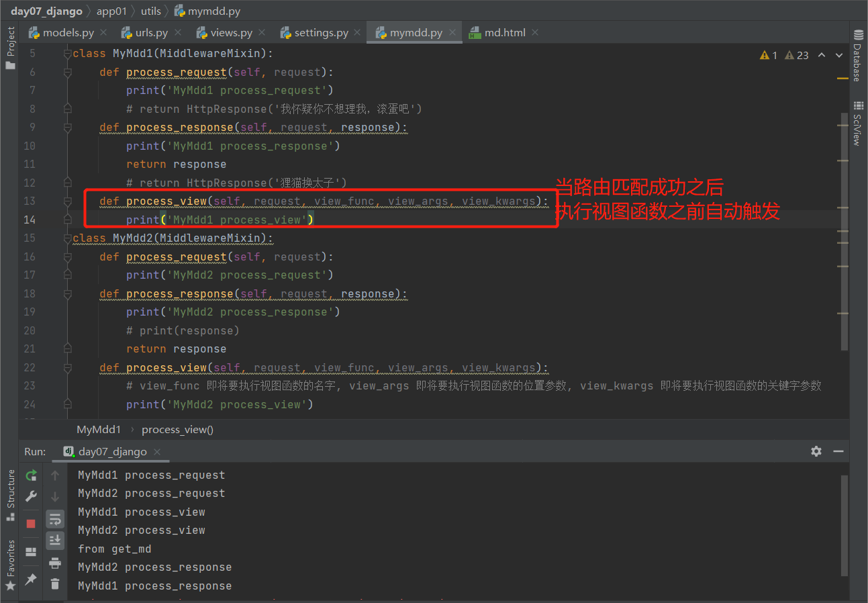Open the Project tool window
This screenshot has height=603, width=868.
[10, 48]
